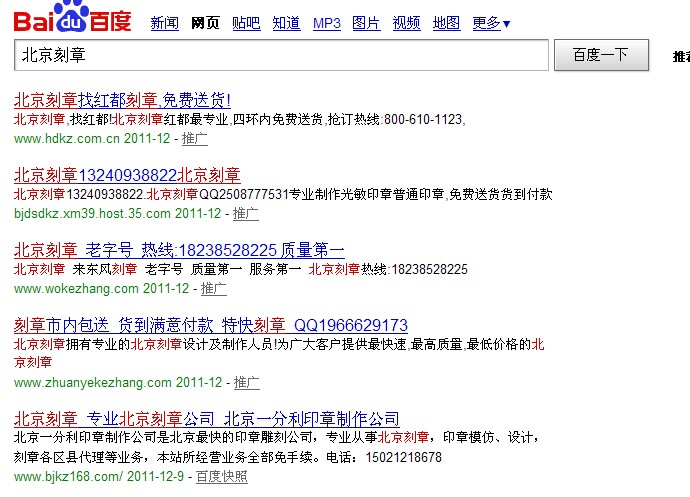Open result 专业北京刻章公司 北京一分利印章制作公司
690x497 pixels.
(206, 418)
